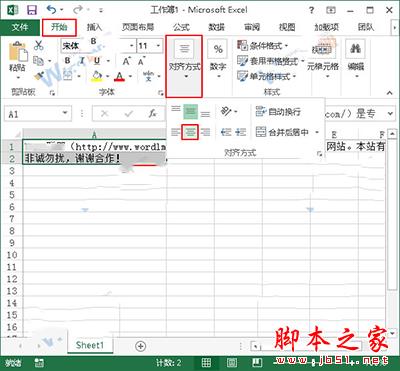Open the 文件 file tab
This screenshot has height=371, width=400.
tap(20, 27)
